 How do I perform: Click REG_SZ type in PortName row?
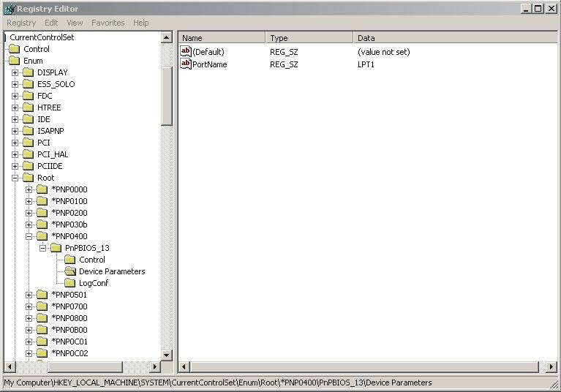coord(284,65)
